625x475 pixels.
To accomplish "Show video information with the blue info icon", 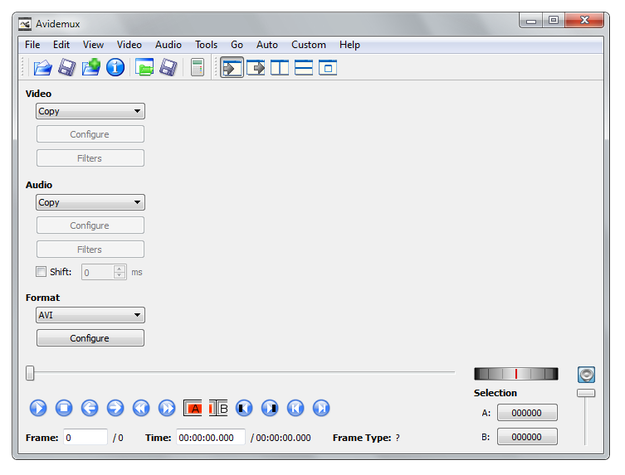I will pyautogui.click(x=116, y=67).
